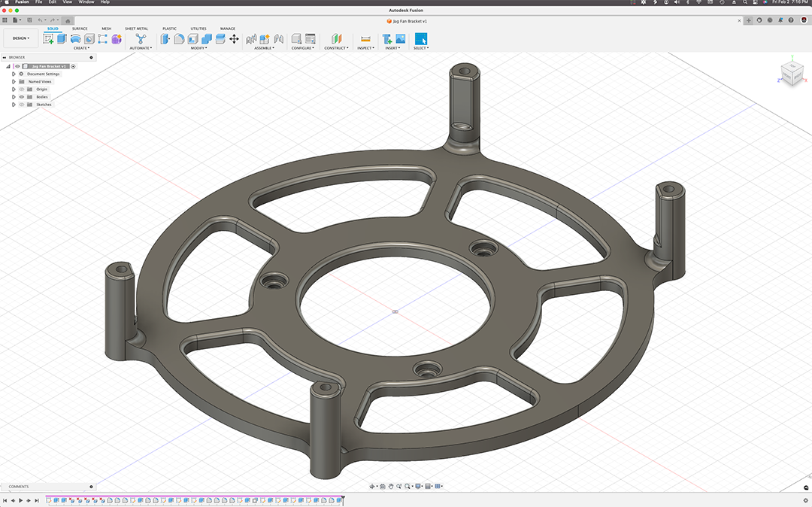Open the Create Form tool
The height and width of the screenshot is (507, 812).
coord(117,39)
